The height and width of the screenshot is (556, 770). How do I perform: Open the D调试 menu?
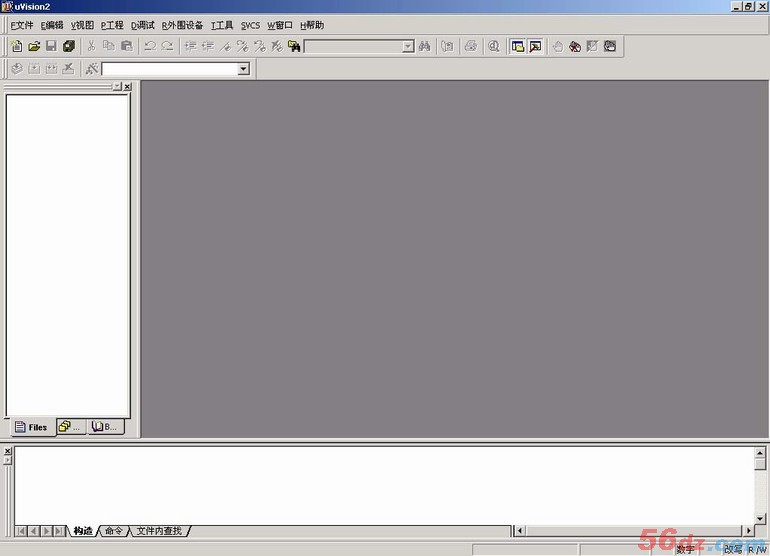(142, 26)
